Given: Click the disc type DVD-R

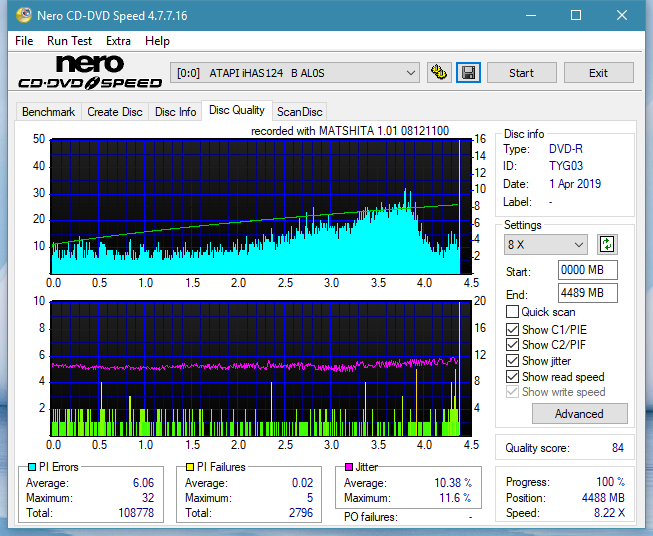Looking at the screenshot, I should pyautogui.click(x=566, y=149).
